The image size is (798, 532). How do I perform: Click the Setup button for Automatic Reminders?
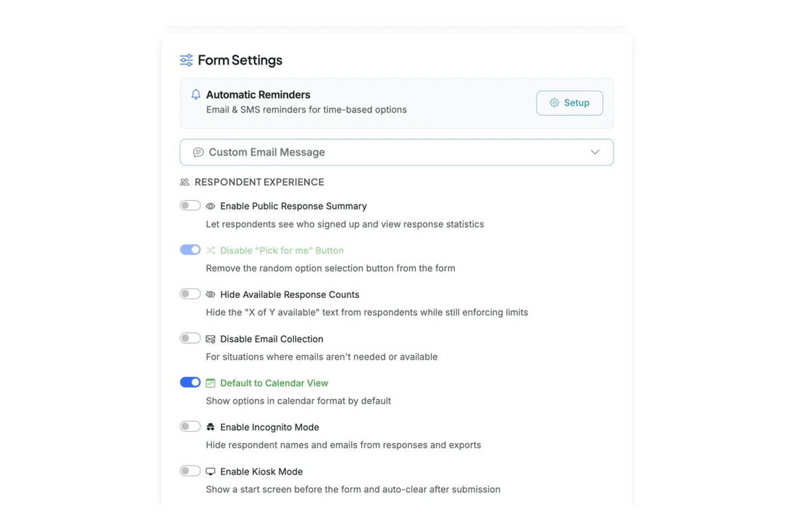click(569, 103)
